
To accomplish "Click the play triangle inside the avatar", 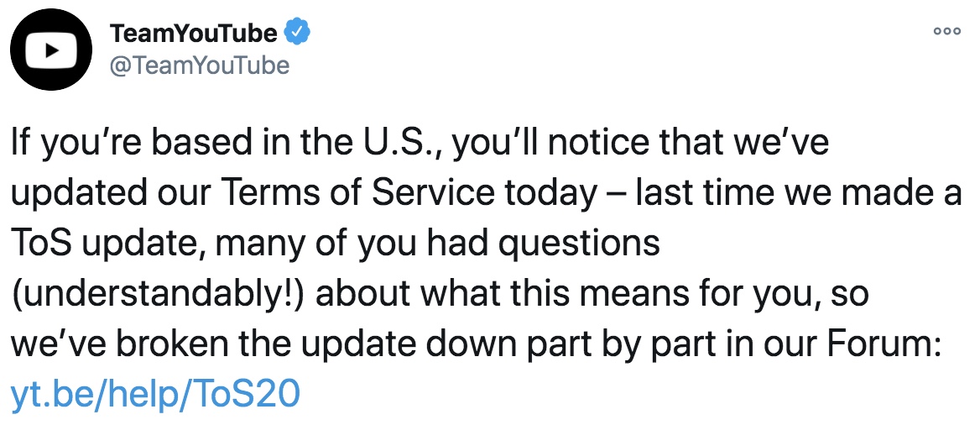I will (53, 50).
